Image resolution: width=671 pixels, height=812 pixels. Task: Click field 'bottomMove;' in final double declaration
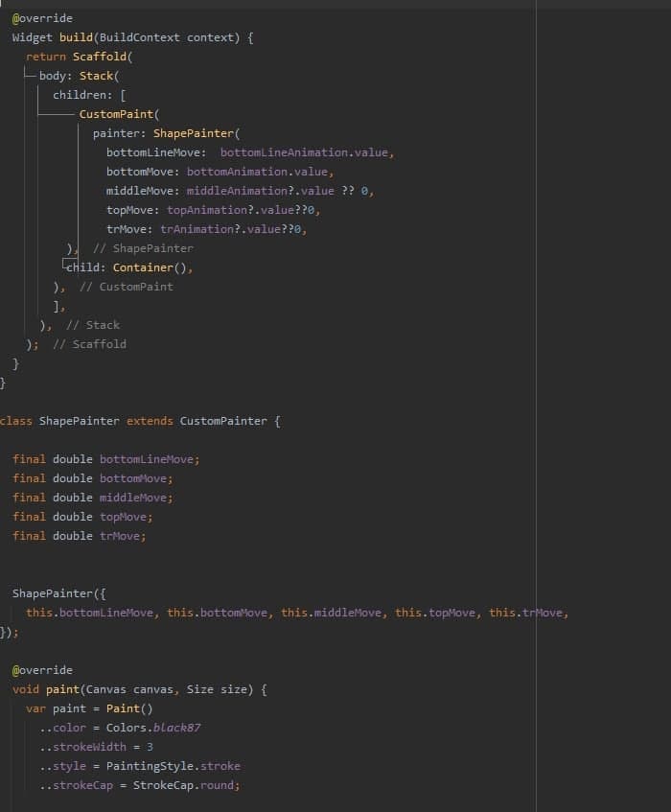click(136, 478)
